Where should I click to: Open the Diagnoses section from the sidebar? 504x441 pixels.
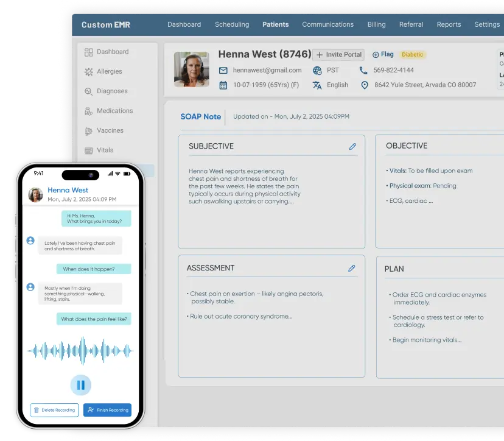(x=90, y=91)
